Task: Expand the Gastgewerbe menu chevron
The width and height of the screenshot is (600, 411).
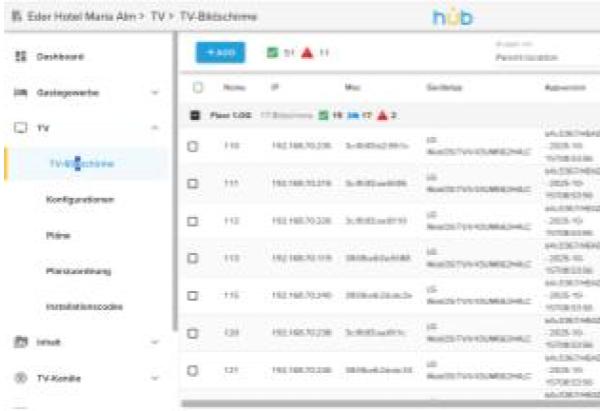Action: 155,93
